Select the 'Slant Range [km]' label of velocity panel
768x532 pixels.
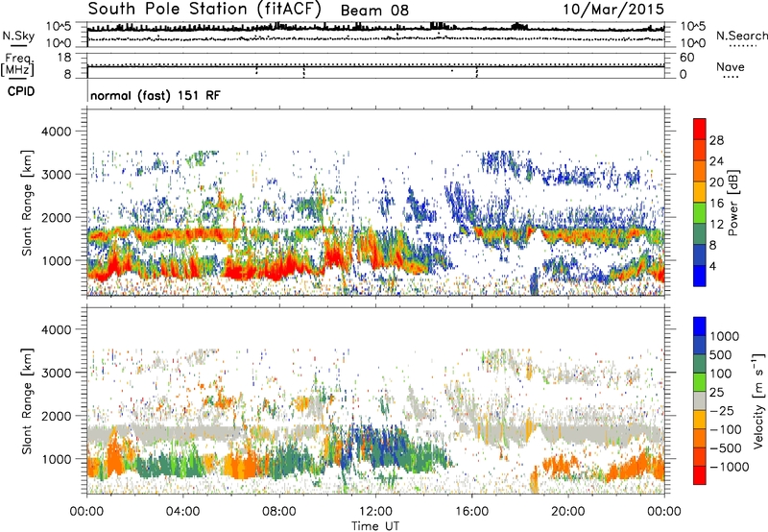[x=27, y=400]
